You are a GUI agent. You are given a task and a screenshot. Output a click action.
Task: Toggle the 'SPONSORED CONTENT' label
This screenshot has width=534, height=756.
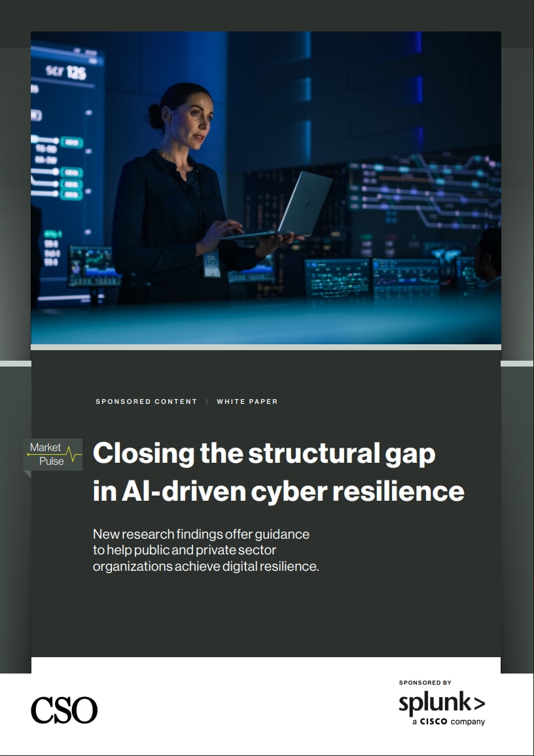147,401
